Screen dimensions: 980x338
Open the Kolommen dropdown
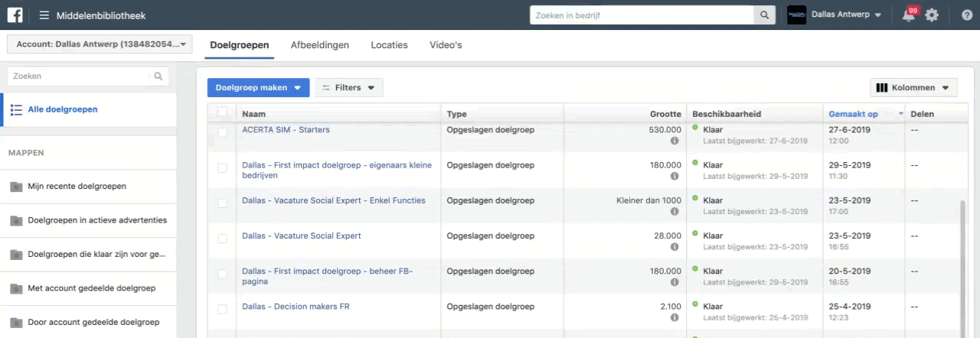(x=913, y=88)
